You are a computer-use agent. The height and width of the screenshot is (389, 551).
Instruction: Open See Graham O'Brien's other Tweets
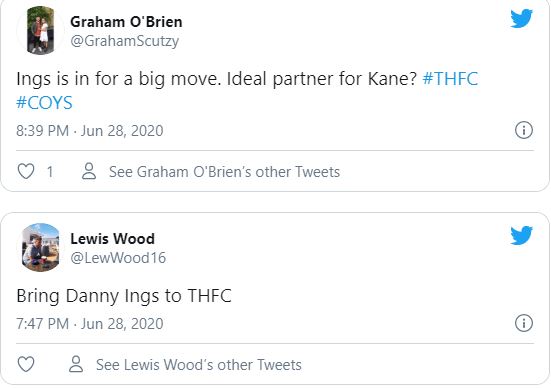225,172
